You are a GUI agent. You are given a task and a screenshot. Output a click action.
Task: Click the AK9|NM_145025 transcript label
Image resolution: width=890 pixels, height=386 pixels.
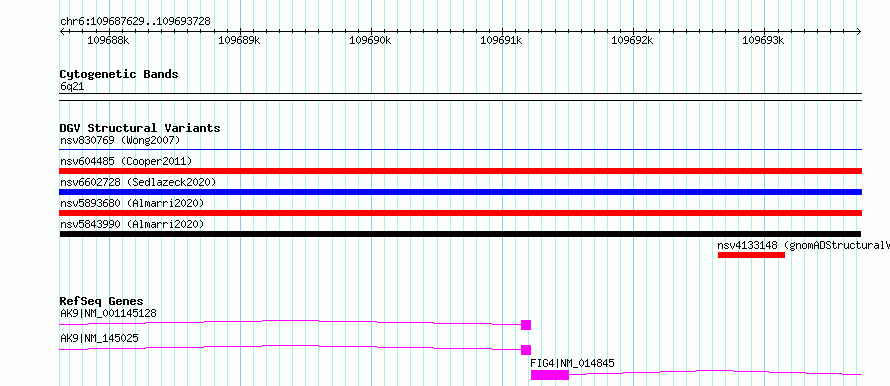[x=99, y=338]
